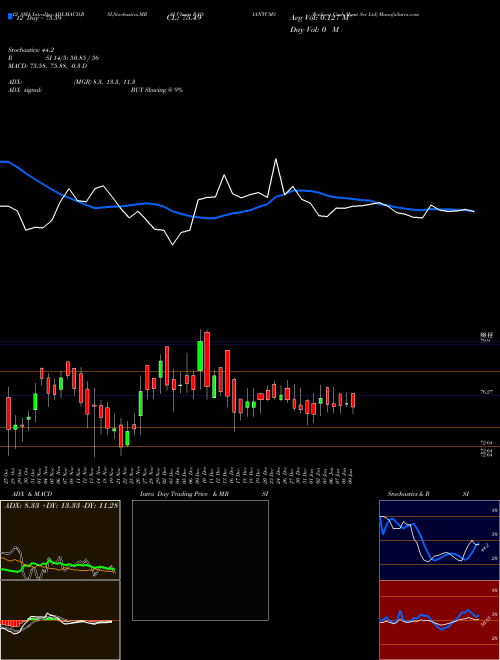This screenshot has width=500, height=660.
Task: Click the tallest red candlestick near 80
Action: pyautogui.click(x=207, y=359)
